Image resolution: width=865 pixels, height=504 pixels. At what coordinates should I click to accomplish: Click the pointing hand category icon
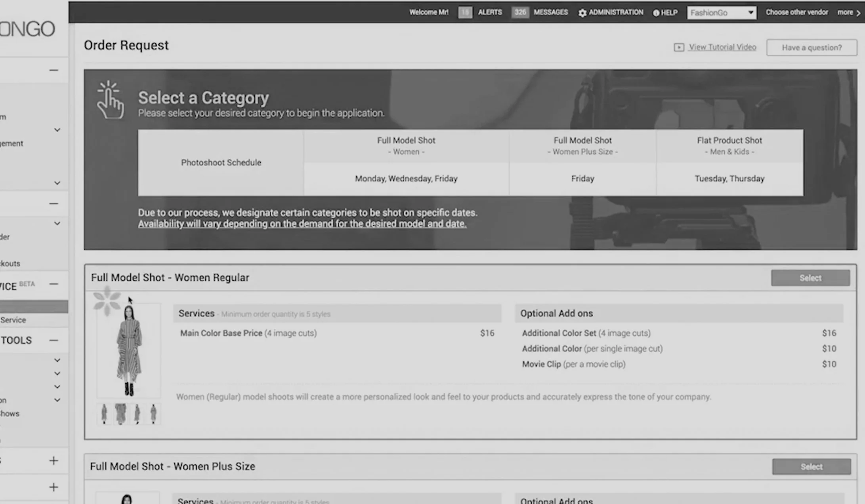(110, 100)
